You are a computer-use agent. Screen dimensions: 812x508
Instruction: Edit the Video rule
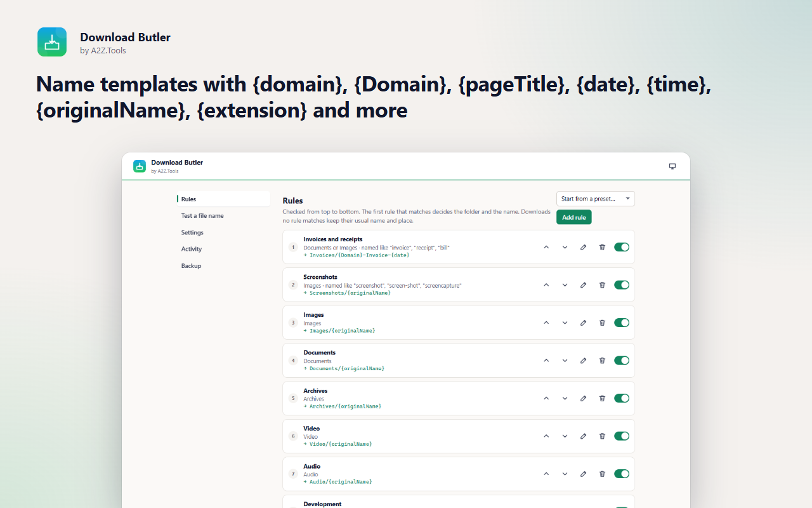click(x=583, y=436)
